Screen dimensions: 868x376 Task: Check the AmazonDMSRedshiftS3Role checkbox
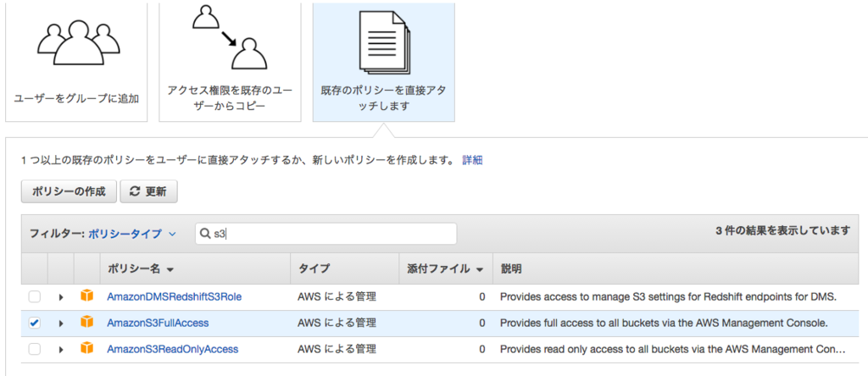tap(34, 297)
